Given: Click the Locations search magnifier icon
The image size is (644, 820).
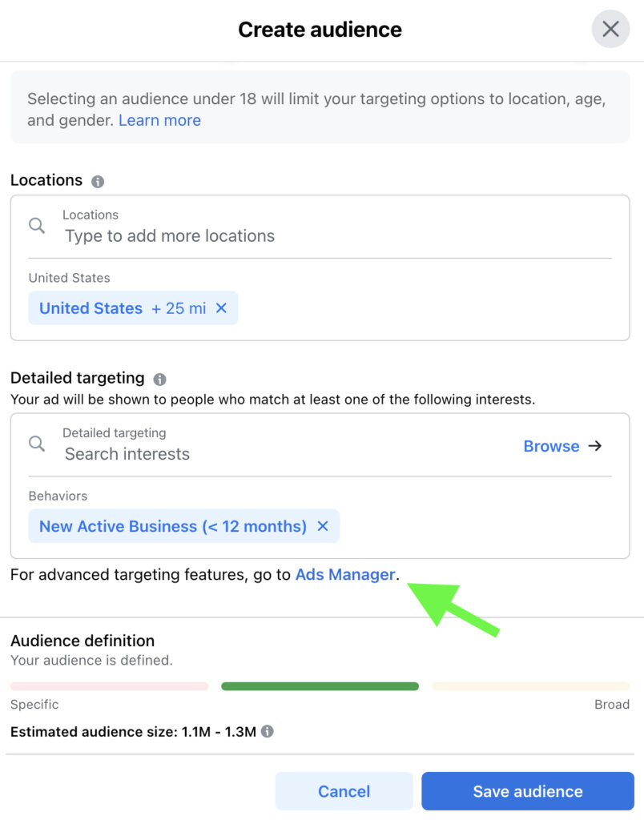Looking at the screenshot, I should click(36, 225).
